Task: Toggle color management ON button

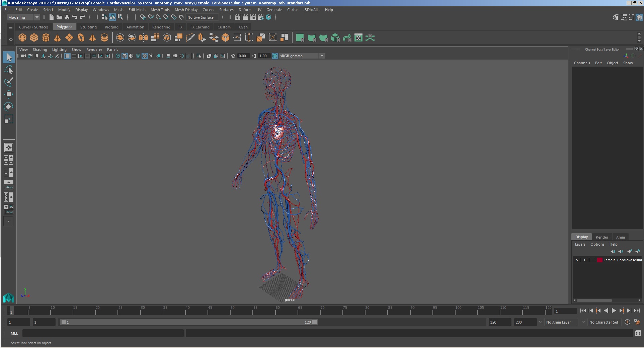Action: pyautogui.click(x=275, y=56)
